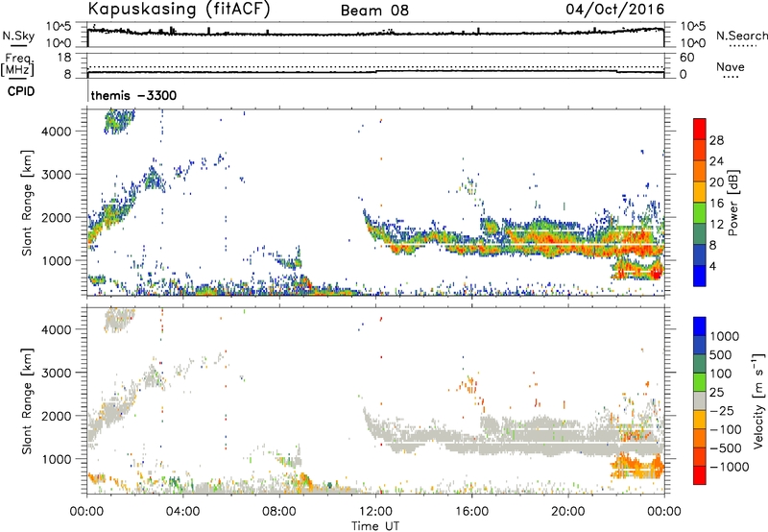Click the "16:00" time tick label

click(x=471, y=512)
